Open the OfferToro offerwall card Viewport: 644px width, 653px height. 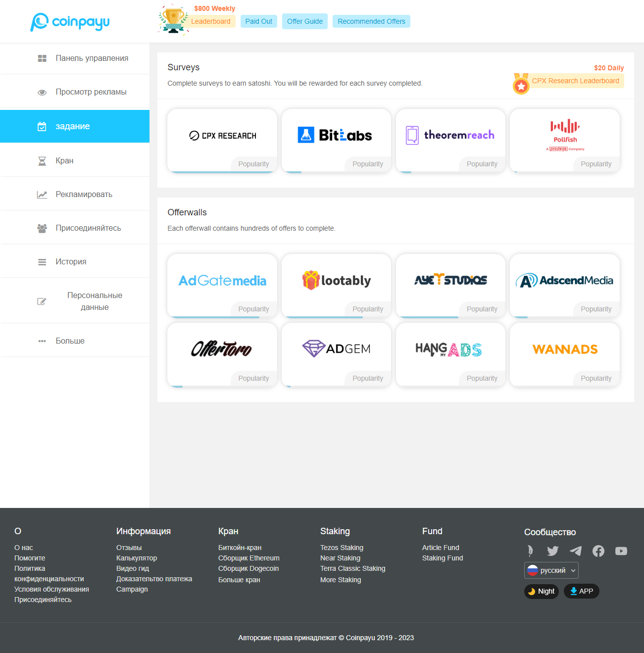tap(222, 355)
